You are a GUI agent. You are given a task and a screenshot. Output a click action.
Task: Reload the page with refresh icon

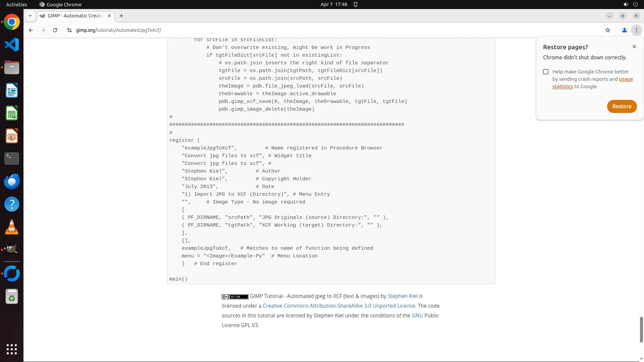(55, 30)
